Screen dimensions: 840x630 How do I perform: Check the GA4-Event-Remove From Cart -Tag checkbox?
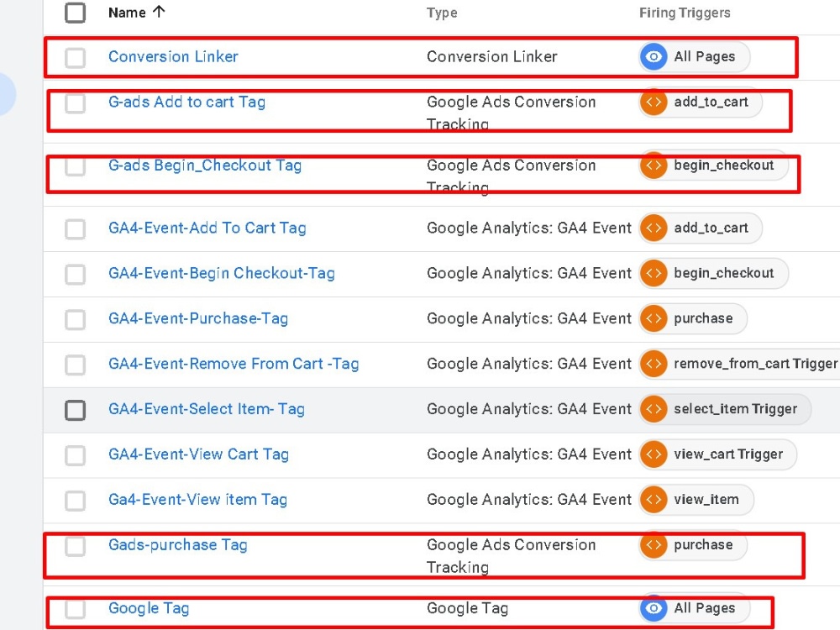[x=75, y=365]
